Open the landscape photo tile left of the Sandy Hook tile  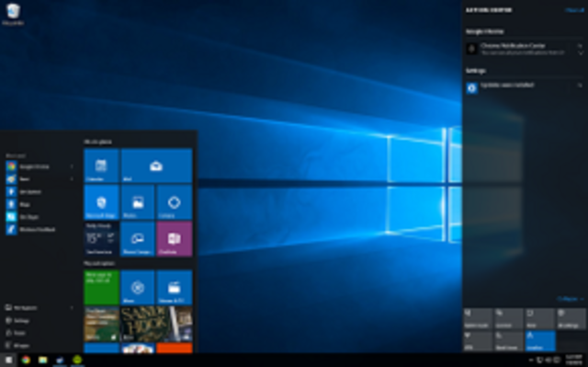101,324
